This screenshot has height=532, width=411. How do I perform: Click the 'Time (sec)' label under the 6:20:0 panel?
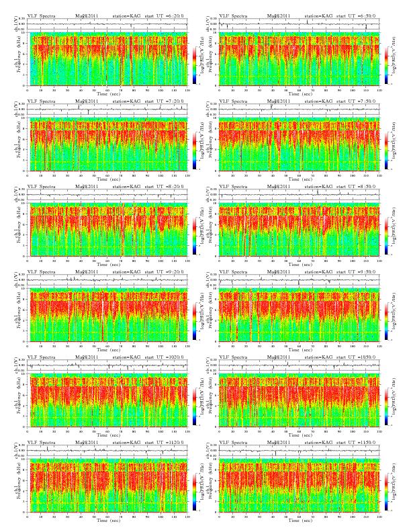pyautogui.click(x=109, y=93)
